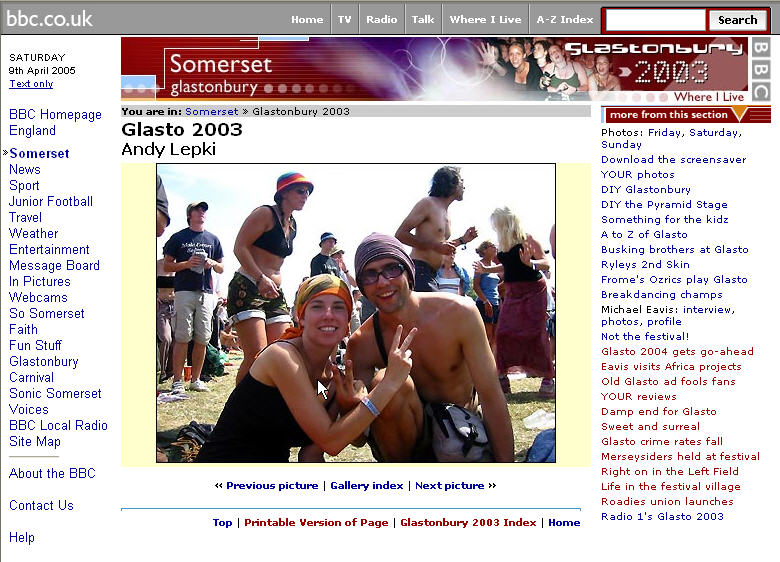This screenshot has height=562, width=780.
Task: Click the festival photo of Andy Lepki
Action: click(356, 313)
